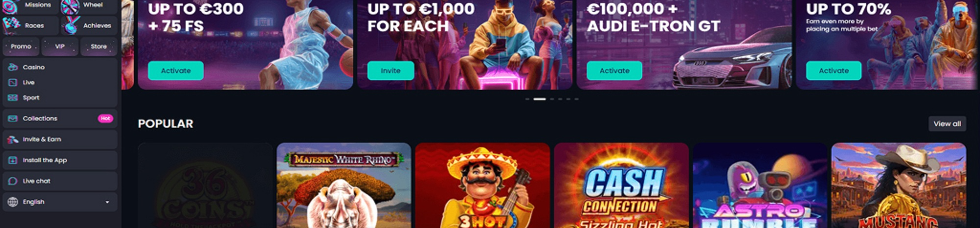980x228 pixels.
Task: Select the active carousel pagination dot
Action: point(539,99)
